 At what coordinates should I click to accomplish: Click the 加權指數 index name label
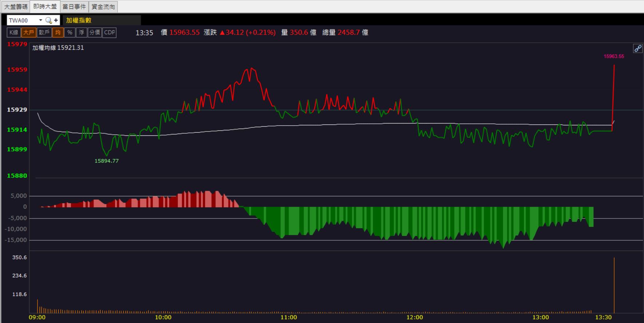[79, 20]
